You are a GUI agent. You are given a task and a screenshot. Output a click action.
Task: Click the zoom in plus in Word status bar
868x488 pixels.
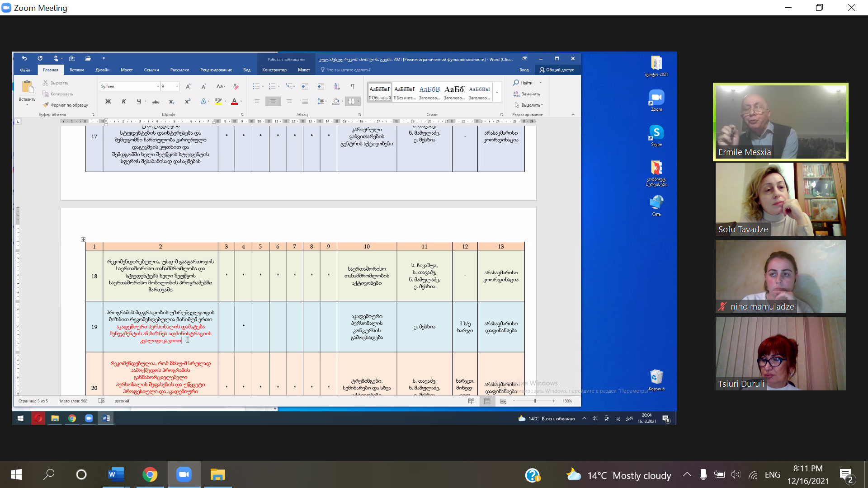click(554, 401)
